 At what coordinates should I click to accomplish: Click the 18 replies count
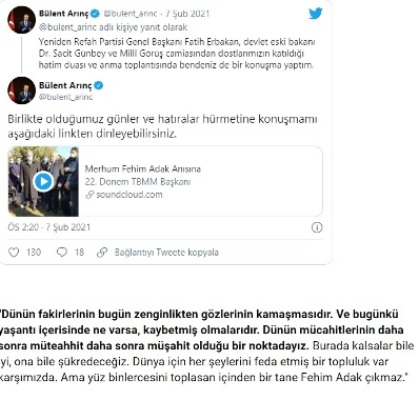pos(79,252)
